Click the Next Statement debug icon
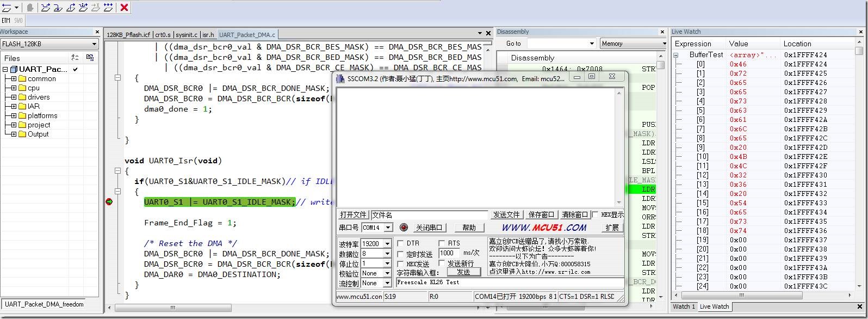 (x=83, y=7)
